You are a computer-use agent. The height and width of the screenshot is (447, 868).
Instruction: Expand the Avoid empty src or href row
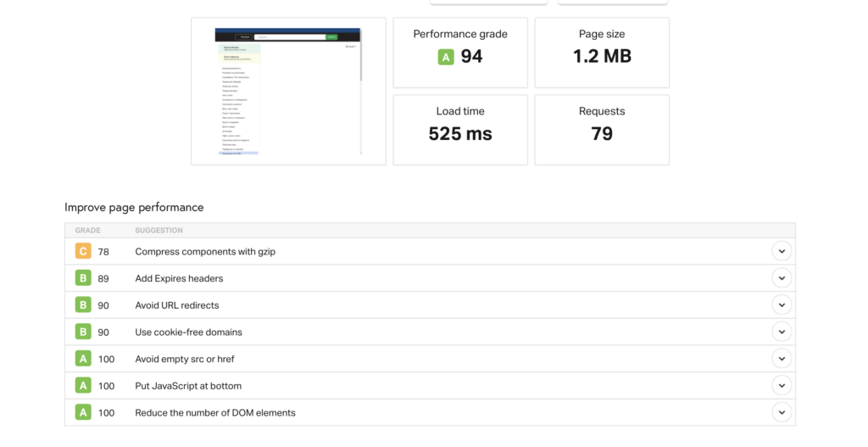(781, 359)
